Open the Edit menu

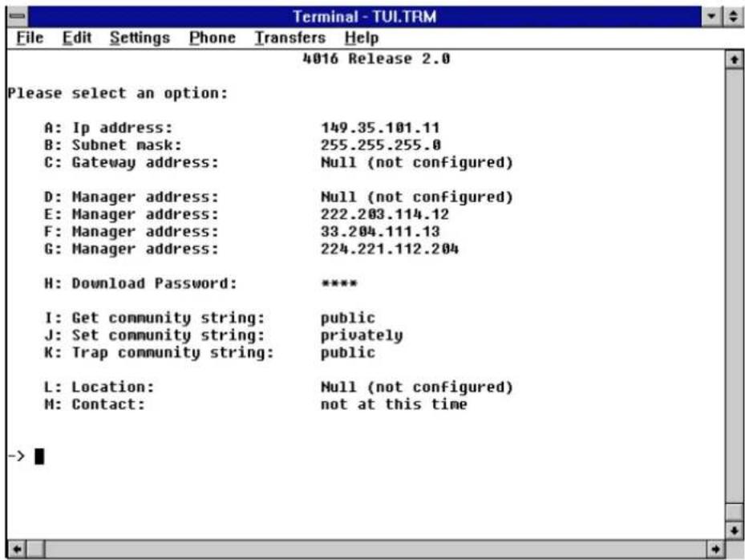pyautogui.click(x=76, y=38)
